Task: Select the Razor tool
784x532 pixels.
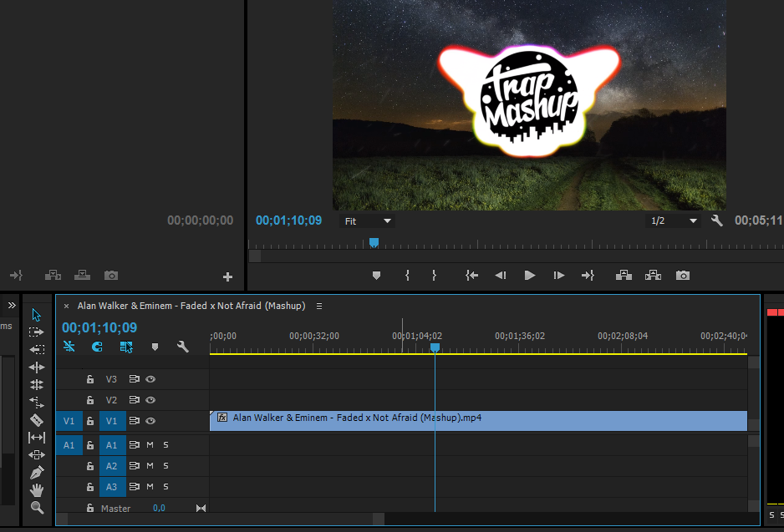Action: 37,420
